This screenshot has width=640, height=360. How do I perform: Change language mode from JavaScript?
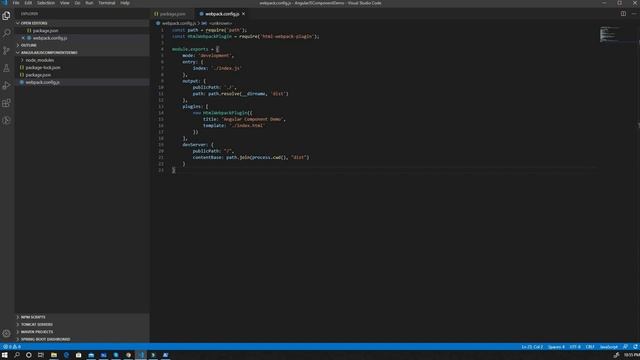(609, 347)
